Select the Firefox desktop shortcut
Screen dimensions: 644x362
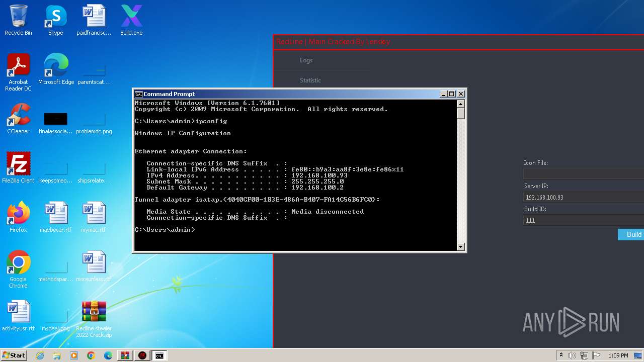[18, 217]
